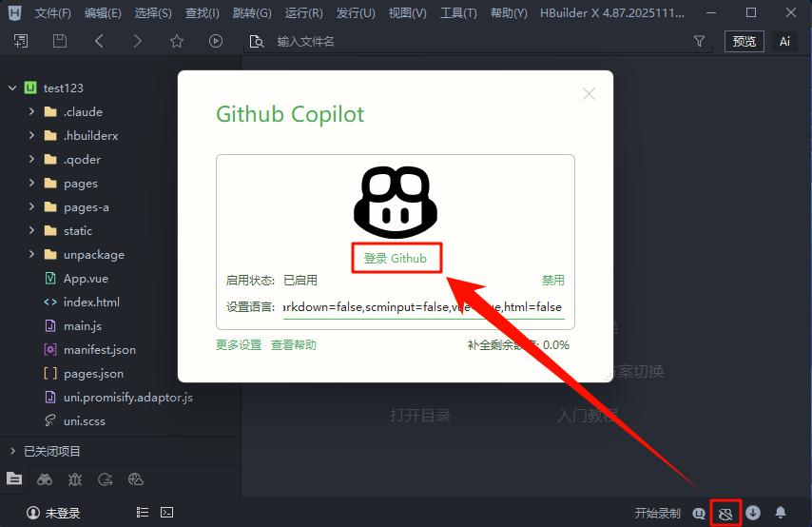The height and width of the screenshot is (527, 812).
Task: Click the filter funnel icon in toolbar
Action: tap(700, 41)
